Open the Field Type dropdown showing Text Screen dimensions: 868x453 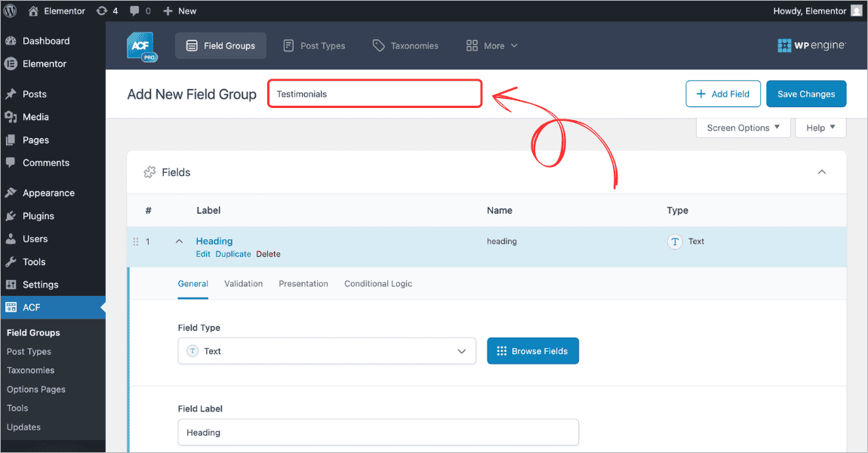(x=327, y=351)
